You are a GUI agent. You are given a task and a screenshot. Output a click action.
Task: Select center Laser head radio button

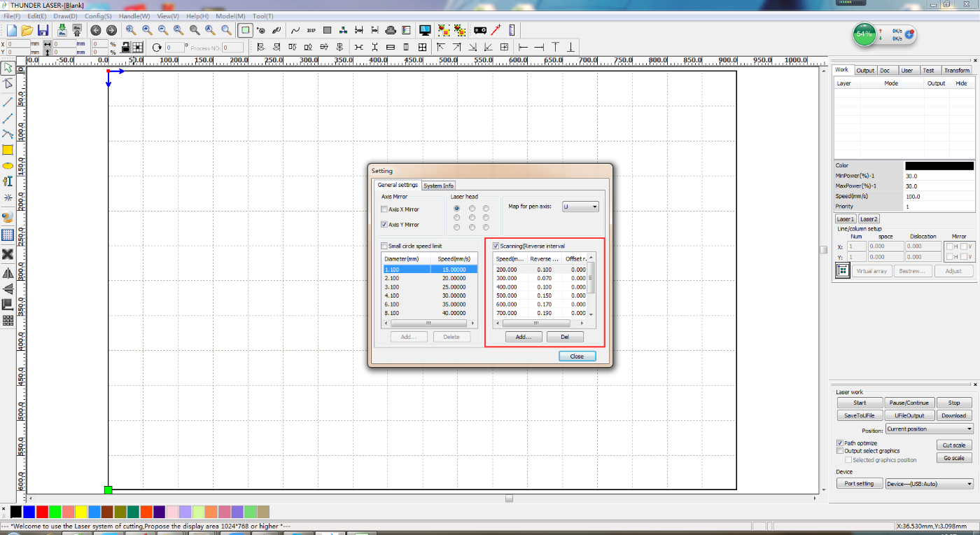click(472, 217)
